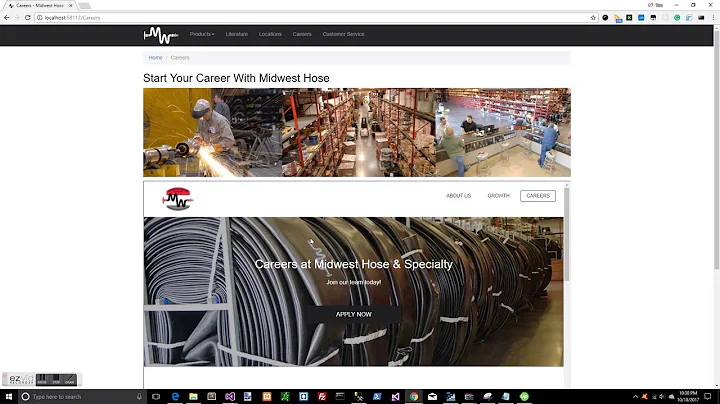720x404 pixels.
Task: Open the Action Center notifications icon
Action: click(708, 397)
